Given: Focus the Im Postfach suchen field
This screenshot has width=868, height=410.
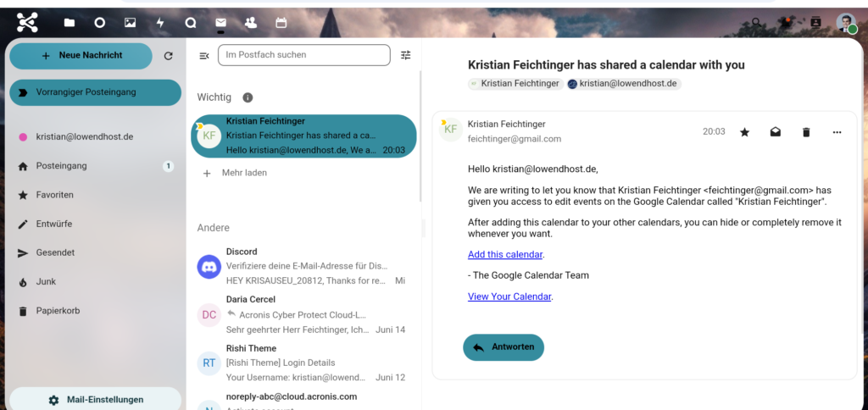Looking at the screenshot, I should (x=304, y=55).
